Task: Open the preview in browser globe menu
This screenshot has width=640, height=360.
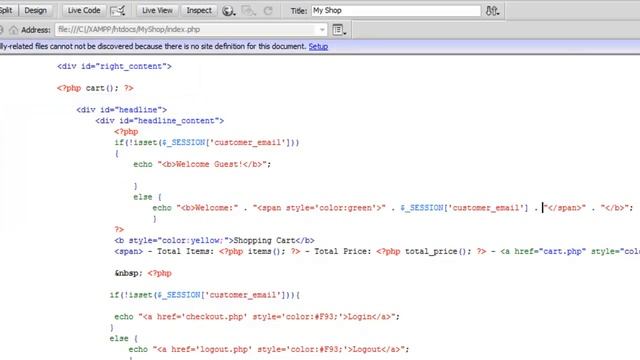Action: (229, 11)
